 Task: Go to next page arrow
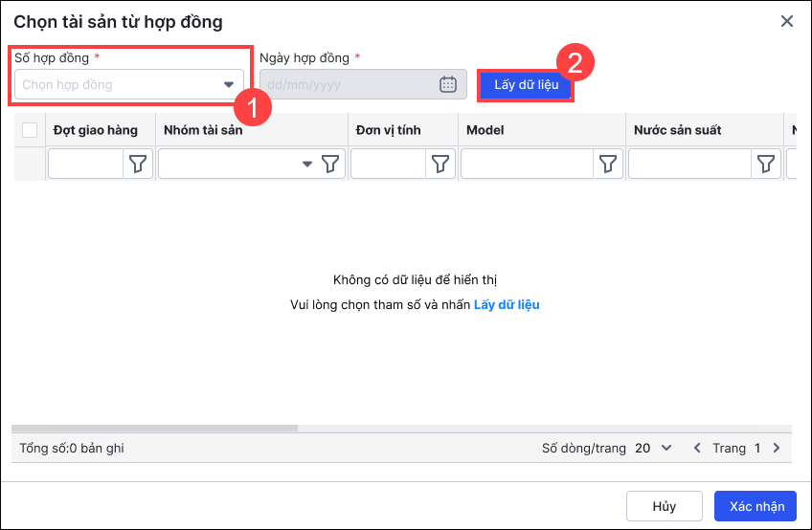coord(777,448)
